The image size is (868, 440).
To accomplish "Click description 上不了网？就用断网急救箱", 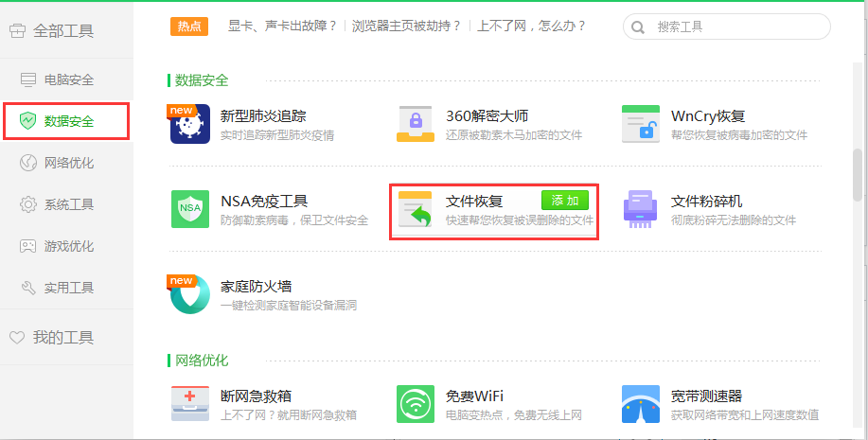I will point(289,415).
